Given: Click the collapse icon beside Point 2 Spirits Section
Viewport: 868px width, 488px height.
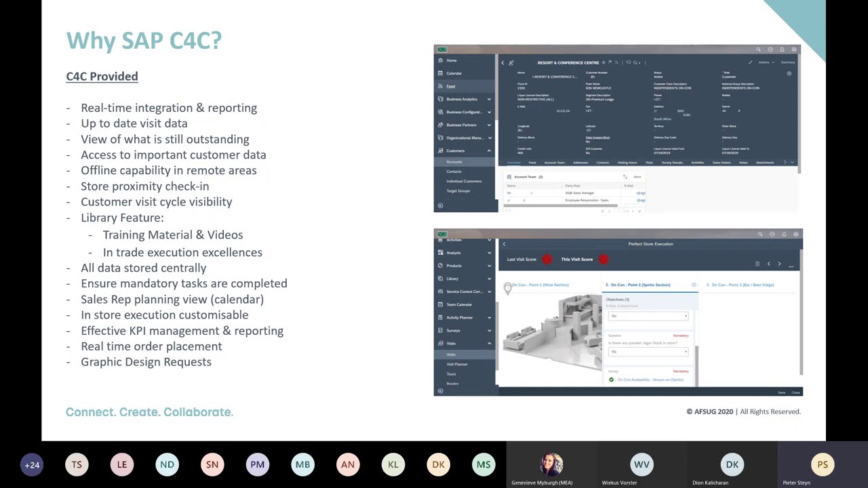Looking at the screenshot, I should point(693,285).
